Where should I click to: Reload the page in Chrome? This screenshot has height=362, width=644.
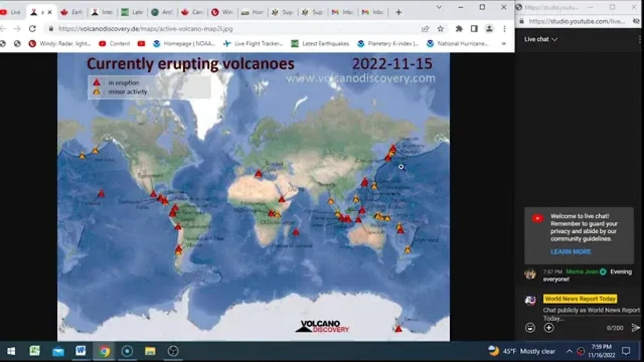32,29
